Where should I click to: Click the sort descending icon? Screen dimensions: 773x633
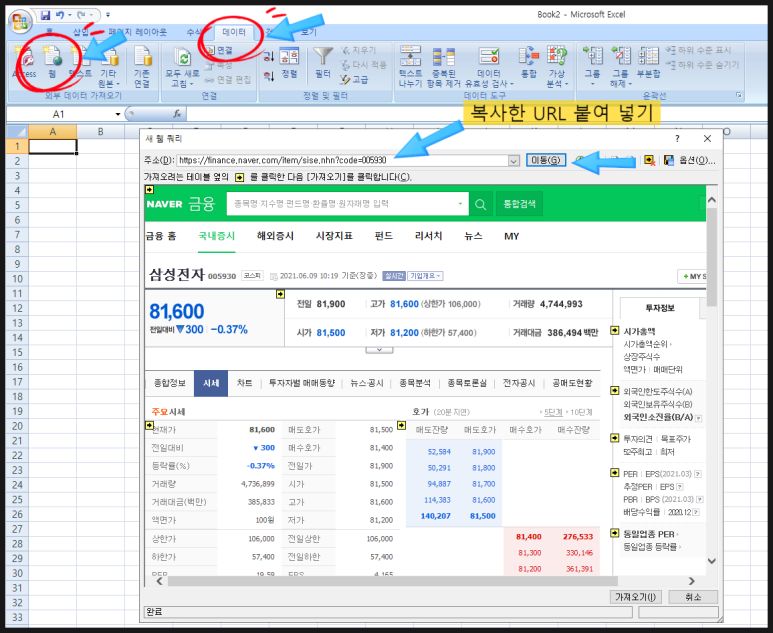coord(269,76)
